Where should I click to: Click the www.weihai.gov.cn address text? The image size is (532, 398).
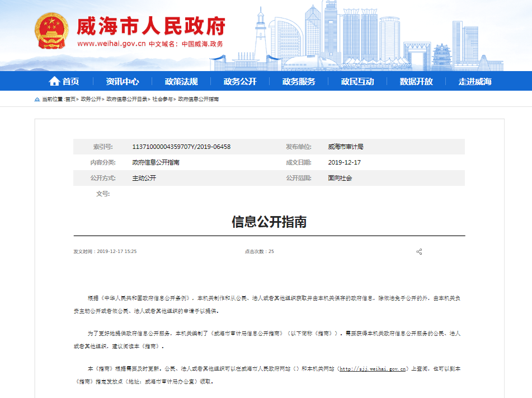[x=111, y=44]
